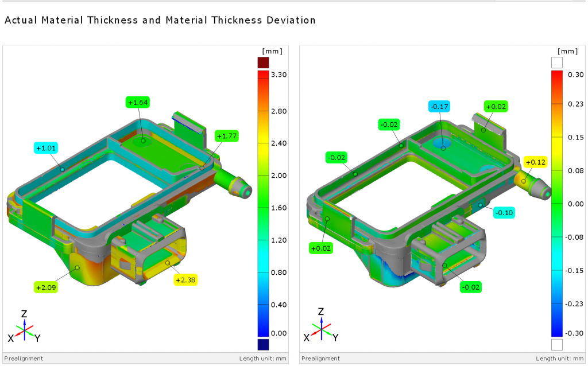Select the -0.02 label under the connector housing
Viewport: 588px width, 366px height.
(471, 287)
